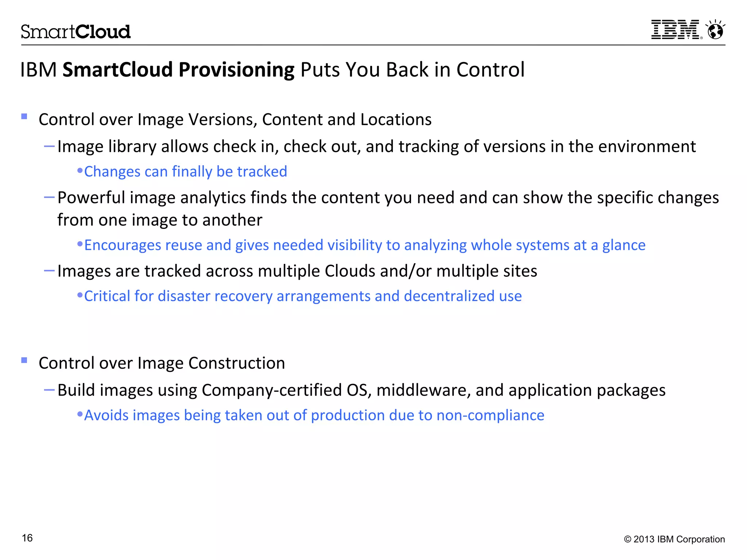
Task: Click the IBM logo
Action: pyautogui.click(x=677, y=30)
